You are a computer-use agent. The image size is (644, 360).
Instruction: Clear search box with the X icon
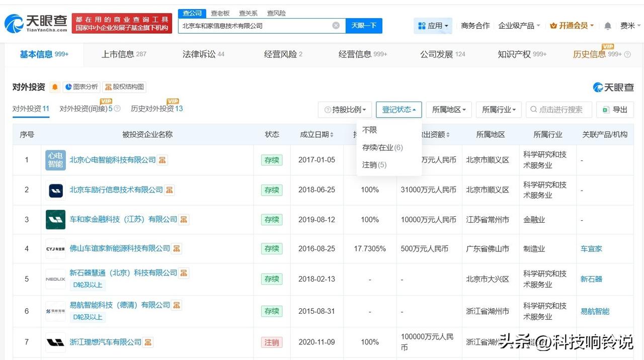point(336,26)
